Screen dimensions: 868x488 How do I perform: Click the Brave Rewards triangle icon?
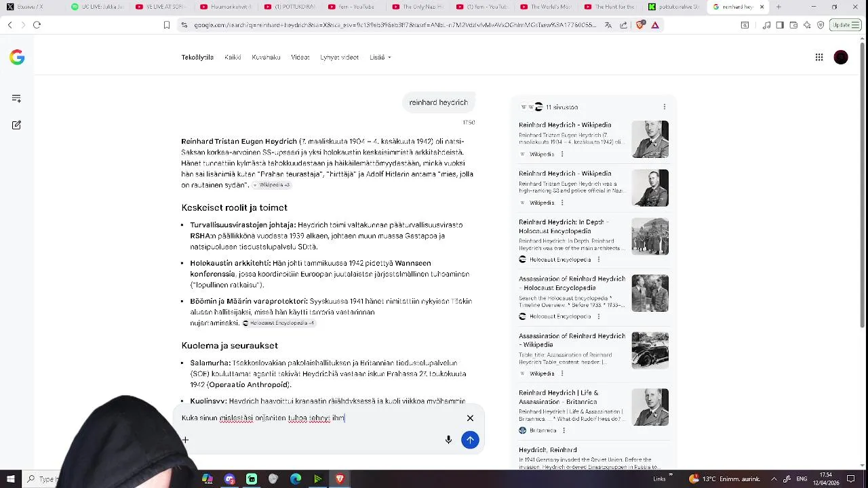655,25
